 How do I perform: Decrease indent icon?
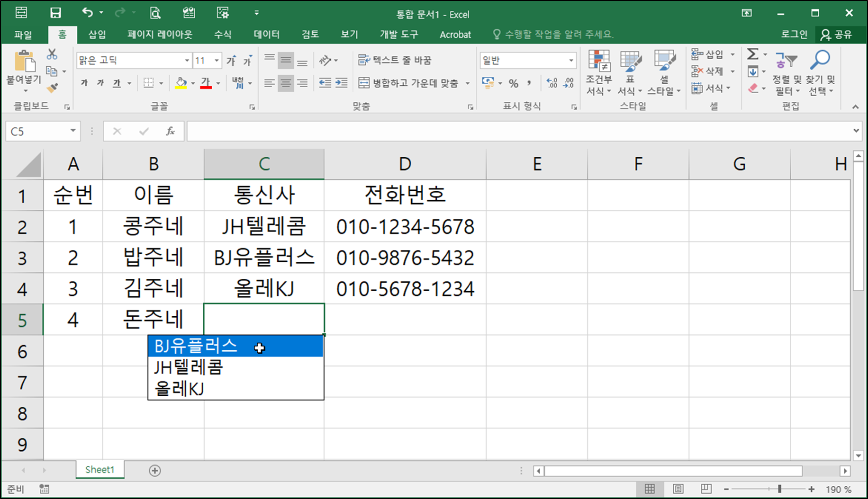325,83
